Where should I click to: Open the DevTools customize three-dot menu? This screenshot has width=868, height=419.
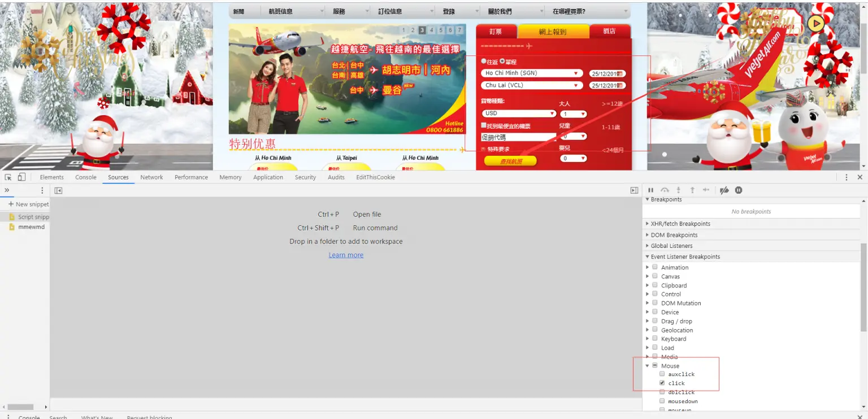coord(846,177)
